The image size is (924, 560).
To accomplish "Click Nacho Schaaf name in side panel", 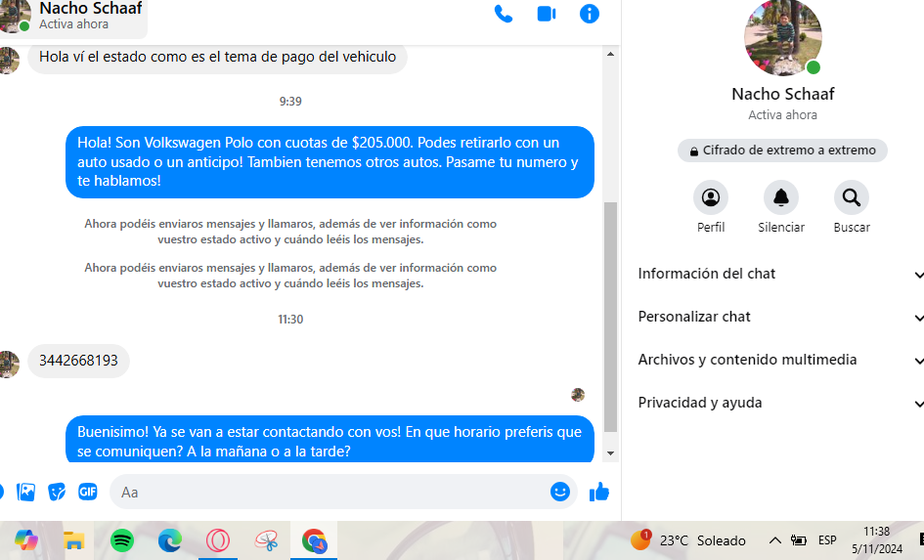I will coord(782,94).
